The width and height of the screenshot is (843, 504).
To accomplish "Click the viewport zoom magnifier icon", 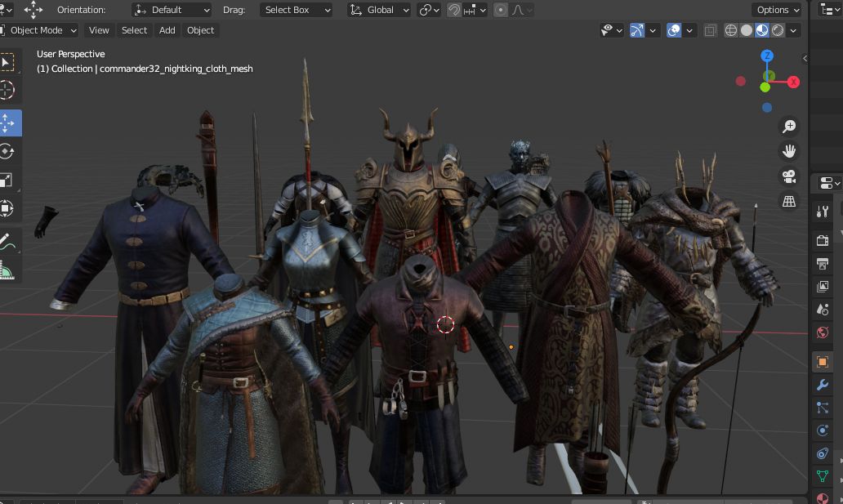I will pos(789,127).
